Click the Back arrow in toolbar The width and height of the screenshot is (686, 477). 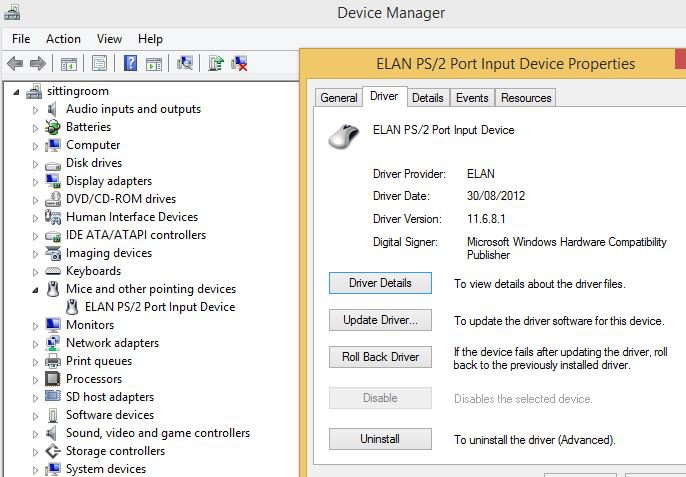15,64
